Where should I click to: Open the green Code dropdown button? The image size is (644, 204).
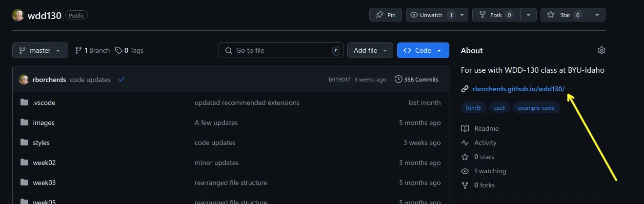click(423, 50)
